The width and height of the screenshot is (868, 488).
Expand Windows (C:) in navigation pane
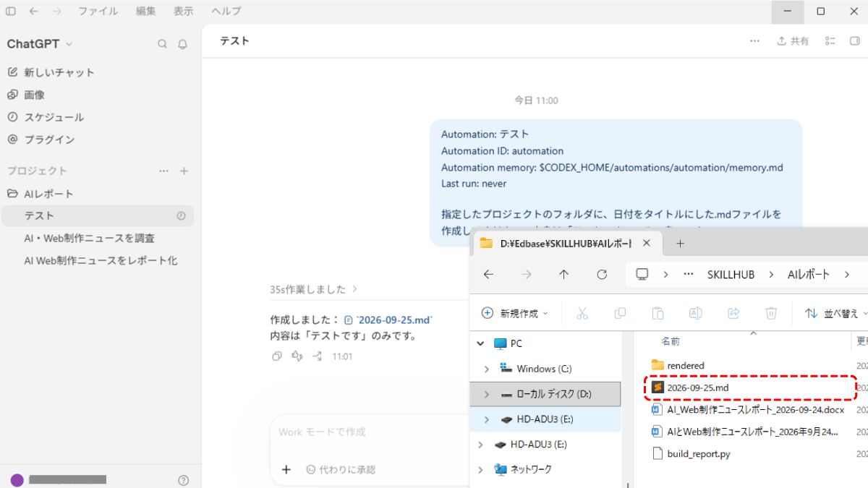487,369
